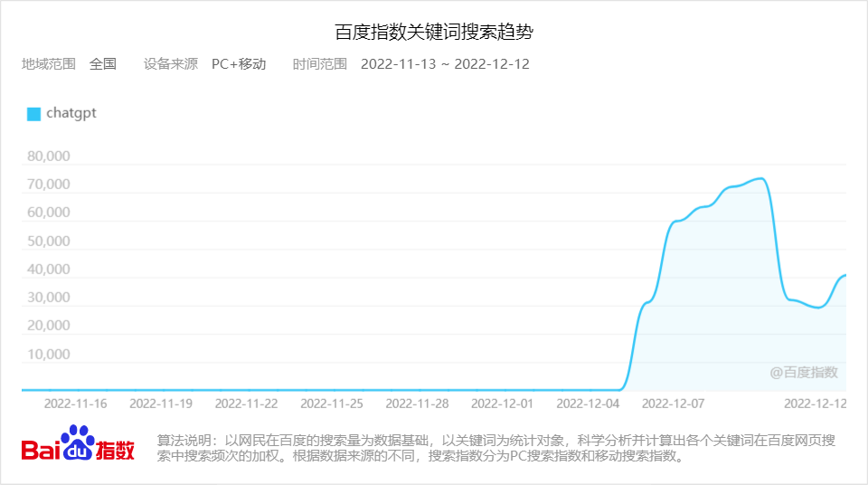Click the 50,000 y-axis label
Image resolution: width=868 pixels, height=485 pixels.
(49, 241)
